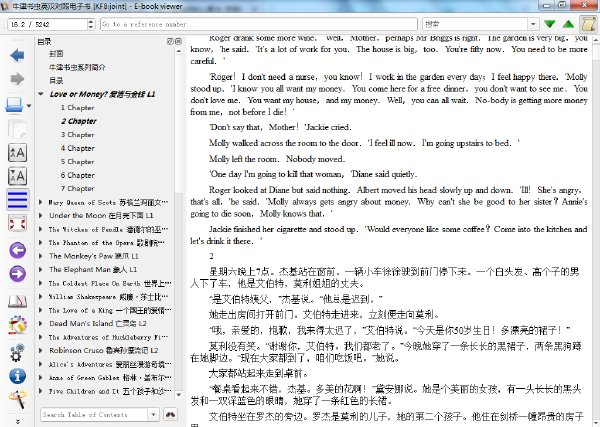
Task: Open the '封面' cover entry
Action: [x=56, y=54]
